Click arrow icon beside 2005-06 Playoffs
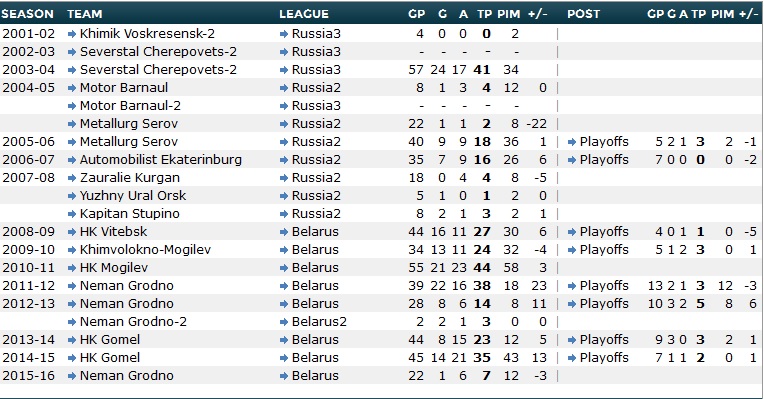Viewport: 764px width, 399px height. point(572,142)
